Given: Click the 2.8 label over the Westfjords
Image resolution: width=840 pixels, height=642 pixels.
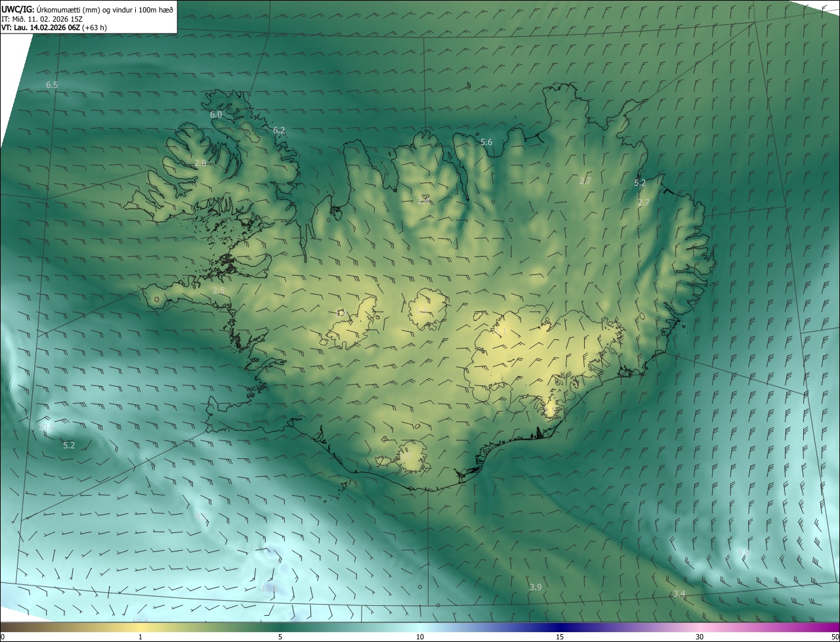Looking at the screenshot, I should click(200, 163).
